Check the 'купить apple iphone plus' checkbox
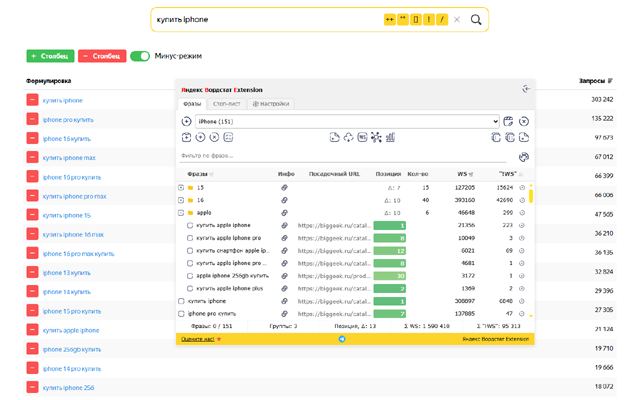This screenshot has width=640, height=400. click(190, 289)
